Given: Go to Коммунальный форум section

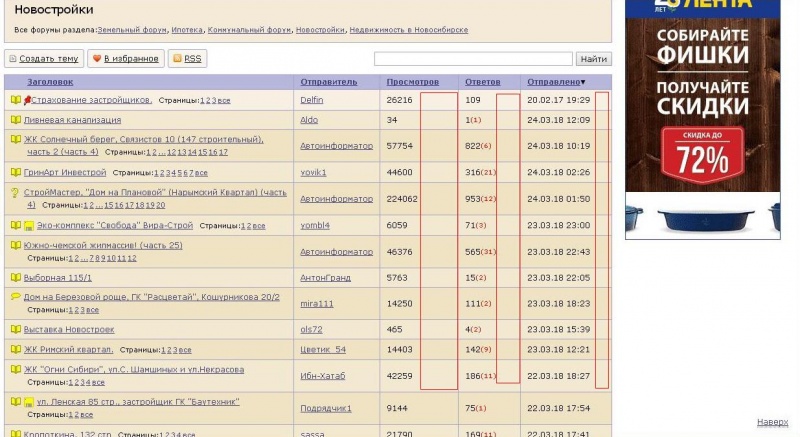Looking at the screenshot, I should 252,30.
